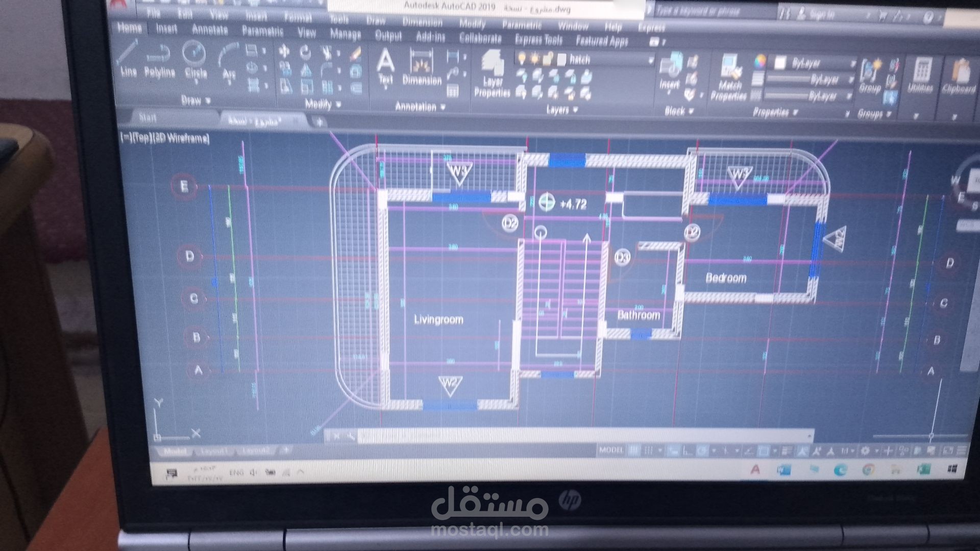Image resolution: width=980 pixels, height=551 pixels.
Task: Select the Arc tool
Action: click(x=228, y=62)
